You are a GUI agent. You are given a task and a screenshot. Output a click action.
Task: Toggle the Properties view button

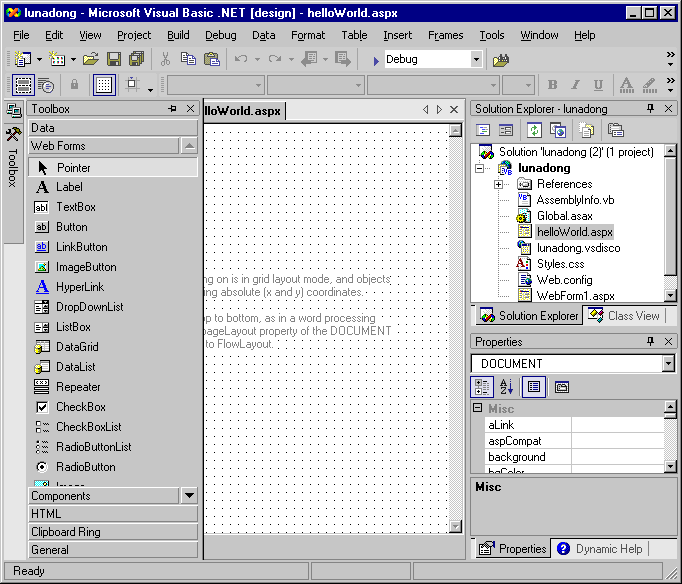(x=534, y=387)
